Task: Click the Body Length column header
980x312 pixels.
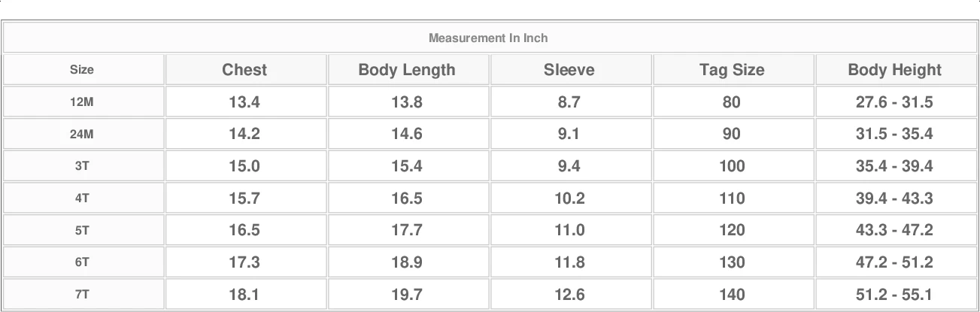Action: click(407, 70)
